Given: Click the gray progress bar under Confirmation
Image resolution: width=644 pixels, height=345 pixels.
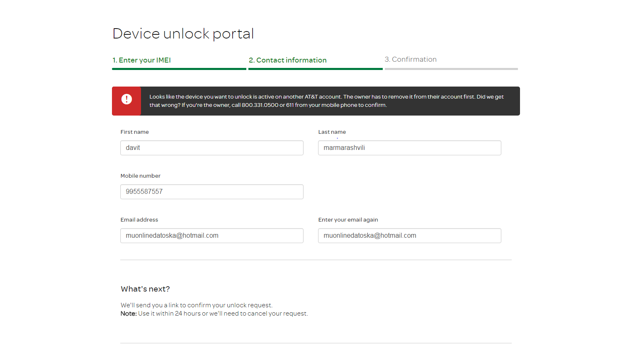Looking at the screenshot, I should [x=451, y=69].
